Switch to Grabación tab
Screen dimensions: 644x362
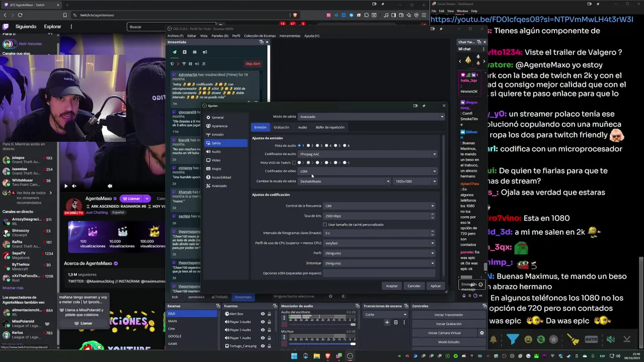coord(281,127)
